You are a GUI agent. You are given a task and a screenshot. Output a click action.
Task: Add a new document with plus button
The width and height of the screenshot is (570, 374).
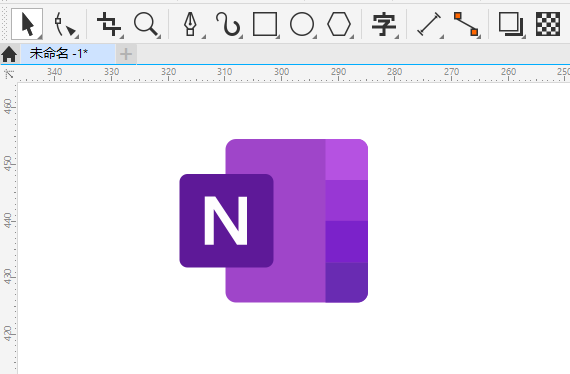click(126, 54)
